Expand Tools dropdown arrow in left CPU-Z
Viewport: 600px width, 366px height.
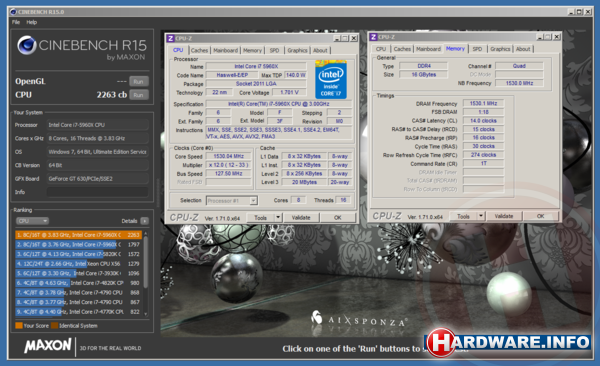coord(278,218)
